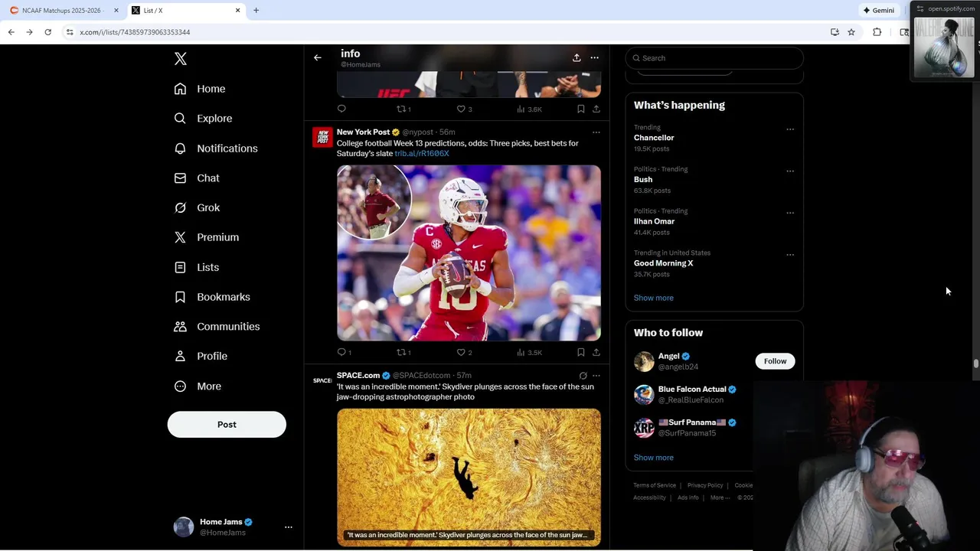
Task: Click the Grok icon on SPACE.com tweet
Action: (x=583, y=376)
